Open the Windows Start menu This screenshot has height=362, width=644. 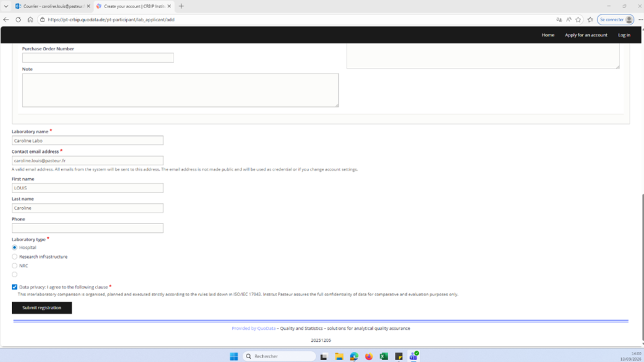tap(234, 356)
